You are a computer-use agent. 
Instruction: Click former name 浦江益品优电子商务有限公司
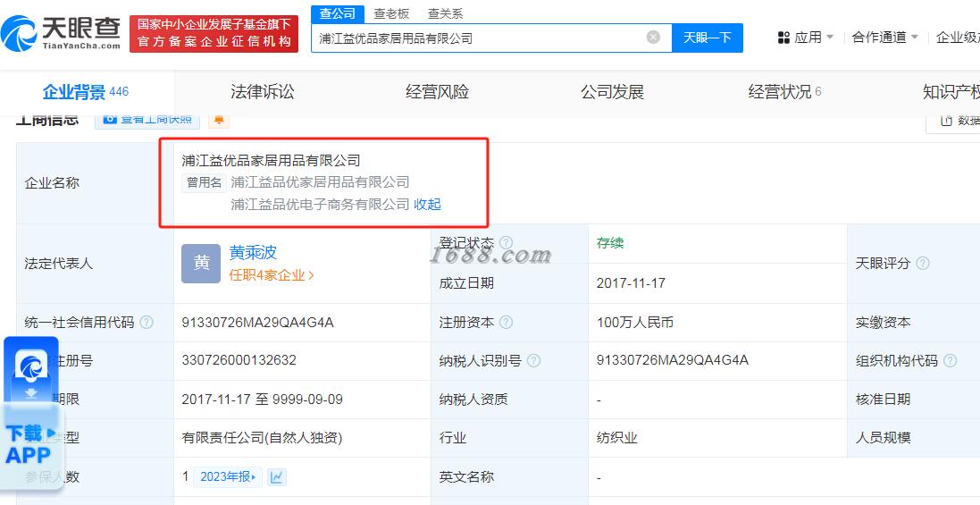pyautogui.click(x=320, y=205)
